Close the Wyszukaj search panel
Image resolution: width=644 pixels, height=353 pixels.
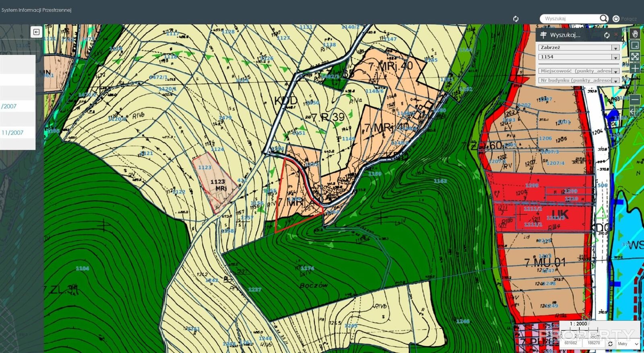[616, 35]
